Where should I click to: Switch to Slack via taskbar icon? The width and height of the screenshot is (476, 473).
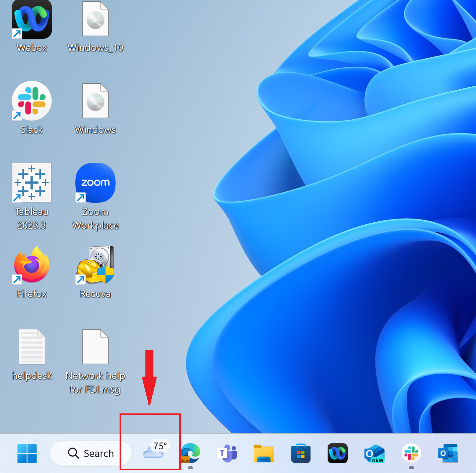(x=411, y=454)
